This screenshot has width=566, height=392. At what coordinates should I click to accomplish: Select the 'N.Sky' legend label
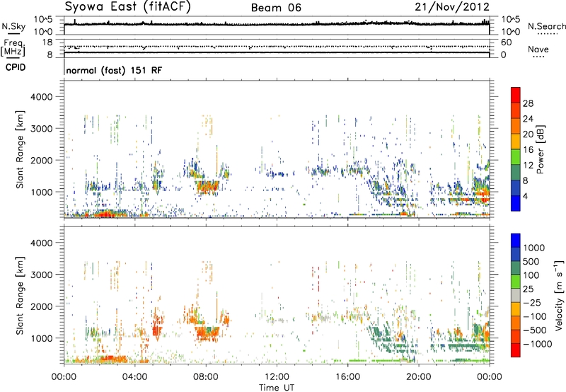(13, 26)
